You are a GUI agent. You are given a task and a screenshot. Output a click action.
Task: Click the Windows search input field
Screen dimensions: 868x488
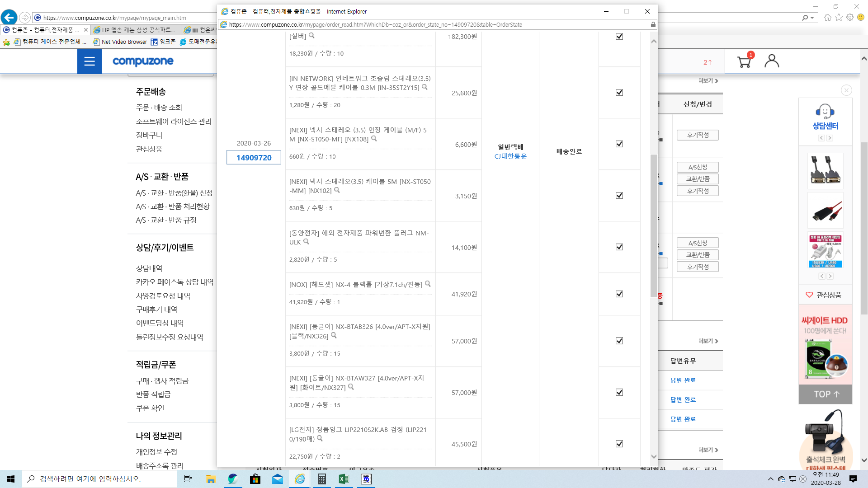coord(99,479)
